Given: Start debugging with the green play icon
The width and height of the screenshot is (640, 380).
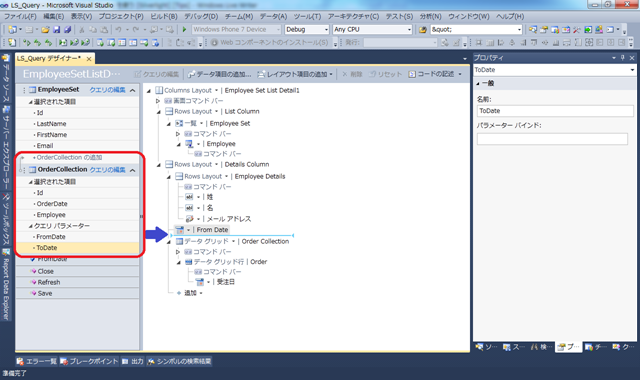Looking at the screenshot, I should coord(184,29).
